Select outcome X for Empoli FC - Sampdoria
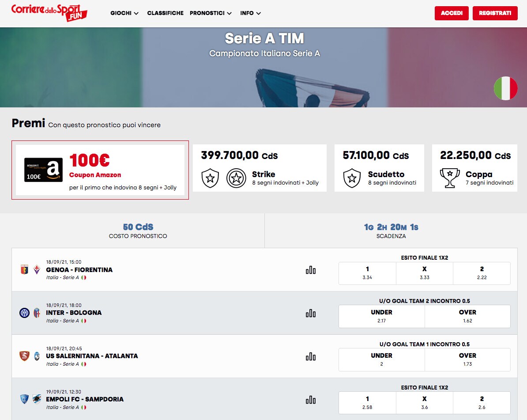 tap(425, 403)
